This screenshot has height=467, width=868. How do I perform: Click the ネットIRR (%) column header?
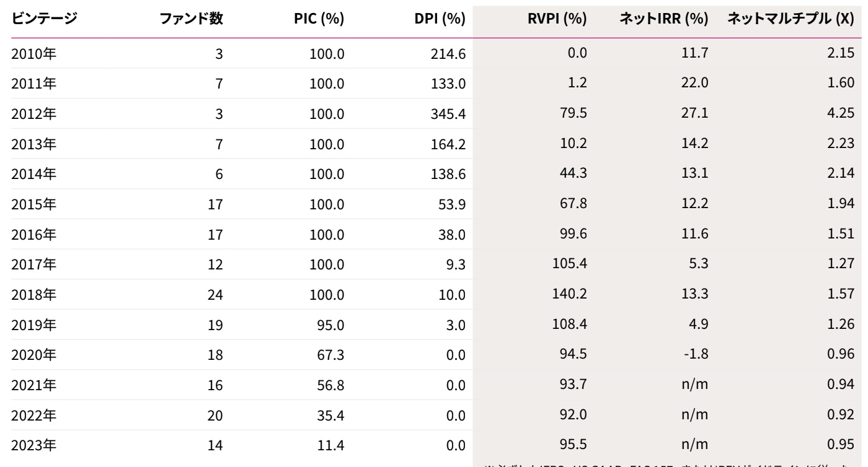pyautogui.click(x=665, y=19)
